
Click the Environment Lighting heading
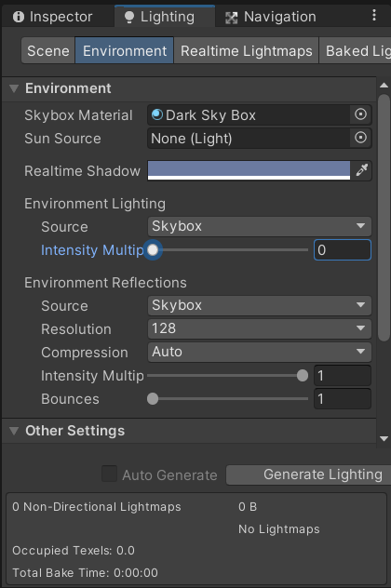click(95, 204)
